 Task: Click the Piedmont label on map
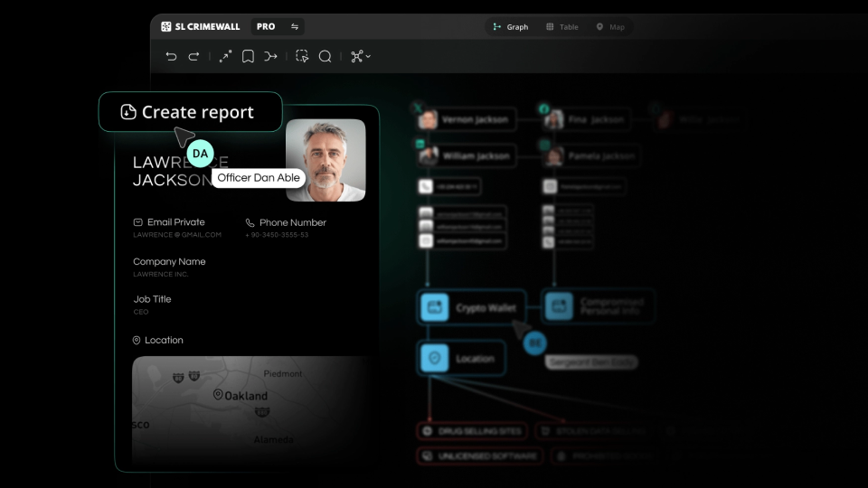coord(283,373)
